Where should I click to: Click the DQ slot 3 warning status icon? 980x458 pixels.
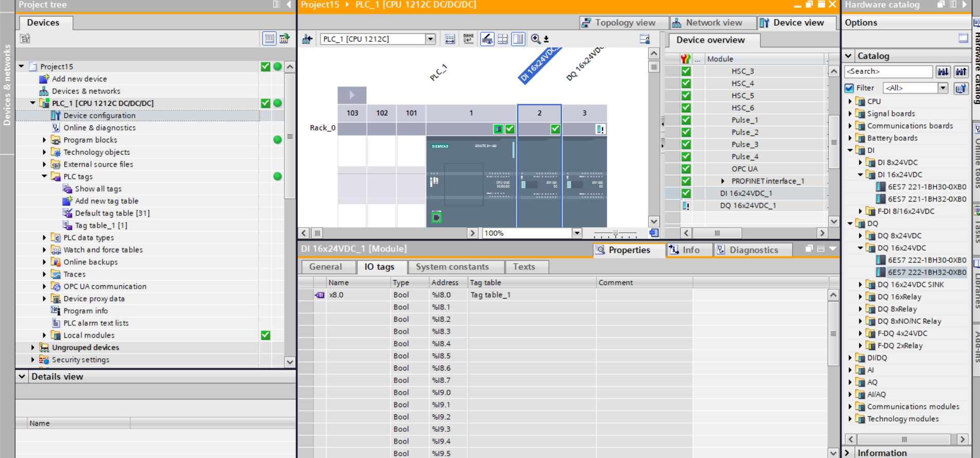(x=600, y=129)
